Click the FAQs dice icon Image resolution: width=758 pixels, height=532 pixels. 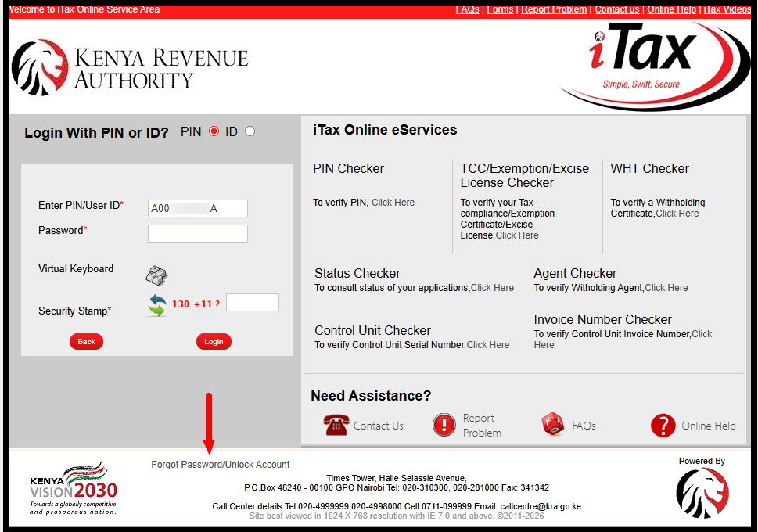tap(553, 425)
